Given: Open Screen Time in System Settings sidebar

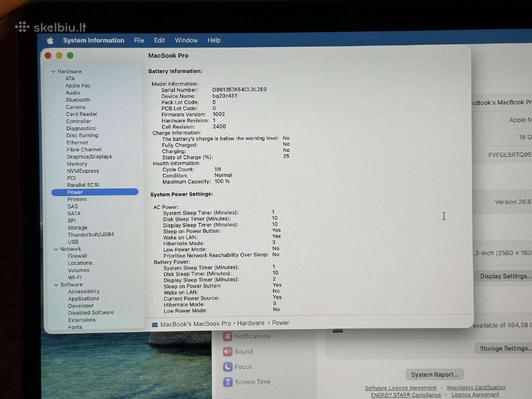Looking at the screenshot, I should [247, 382].
